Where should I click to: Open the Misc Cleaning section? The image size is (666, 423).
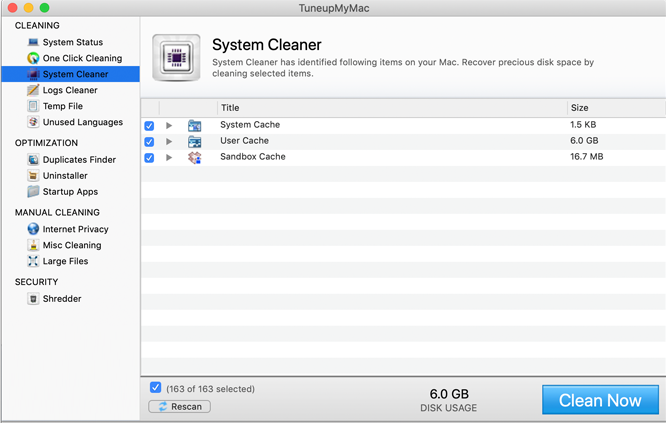[72, 245]
